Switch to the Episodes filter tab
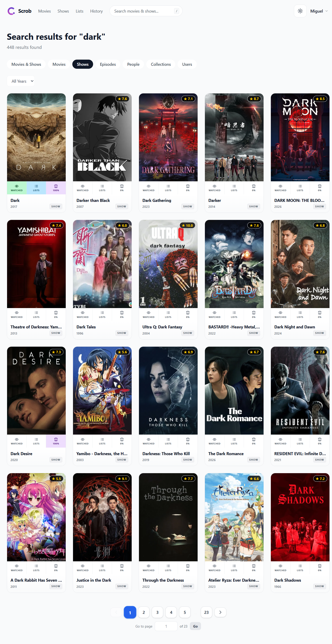Image resolution: width=332 pixels, height=644 pixels. pos(108,64)
